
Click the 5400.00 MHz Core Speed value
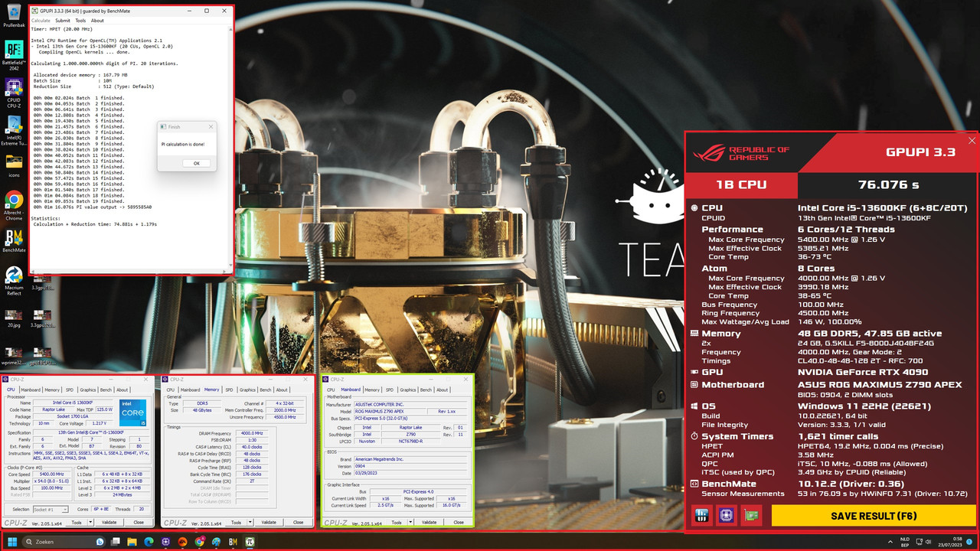(51, 474)
